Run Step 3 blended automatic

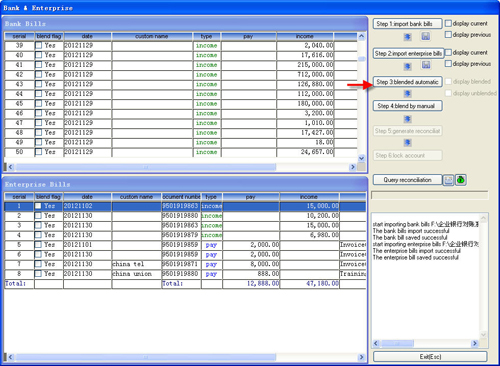pos(407,82)
